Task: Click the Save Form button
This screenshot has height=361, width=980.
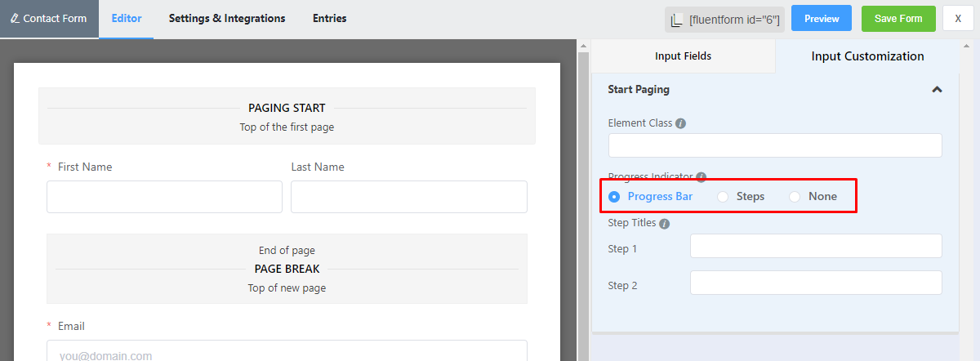Action: point(898,19)
